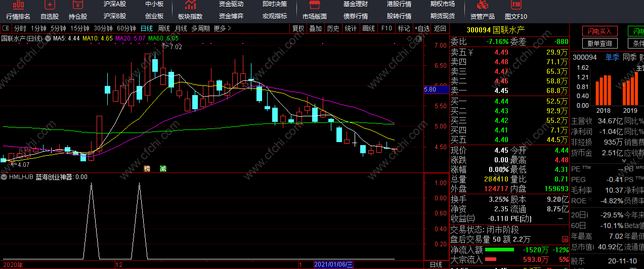This screenshot has width=644, height=269.
Task: Expand the dropdown arrow next to 国联水产(日线)
Action: [x=48, y=38]
